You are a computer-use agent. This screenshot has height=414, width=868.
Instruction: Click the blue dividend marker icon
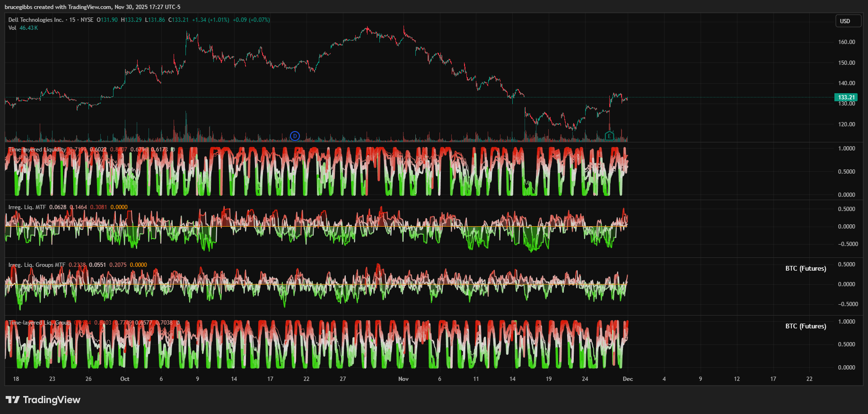(x=295, y=136)
